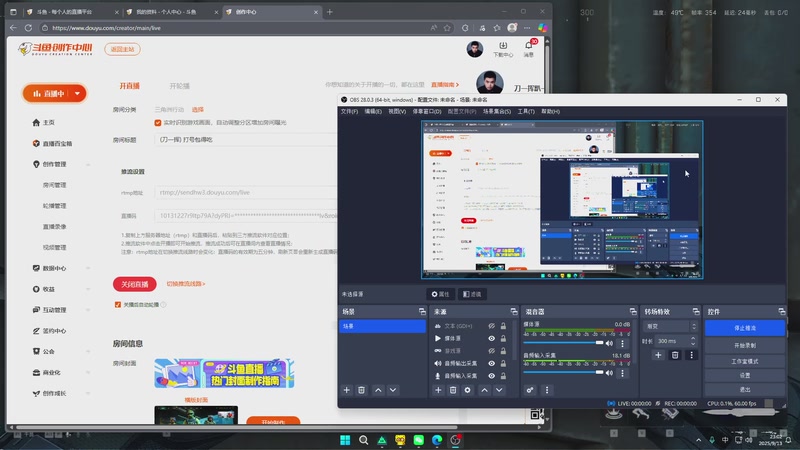Enable 工作室模式 in OBS controls

pyautogui.click(x=745, y=361)
